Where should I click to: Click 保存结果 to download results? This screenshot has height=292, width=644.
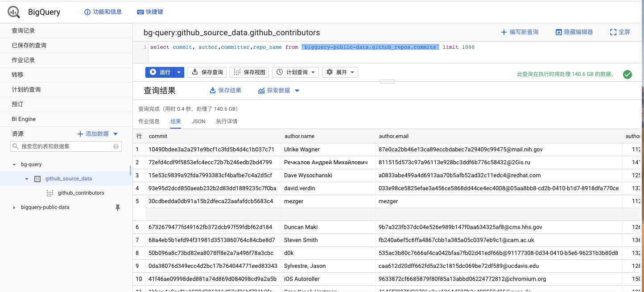225,91
